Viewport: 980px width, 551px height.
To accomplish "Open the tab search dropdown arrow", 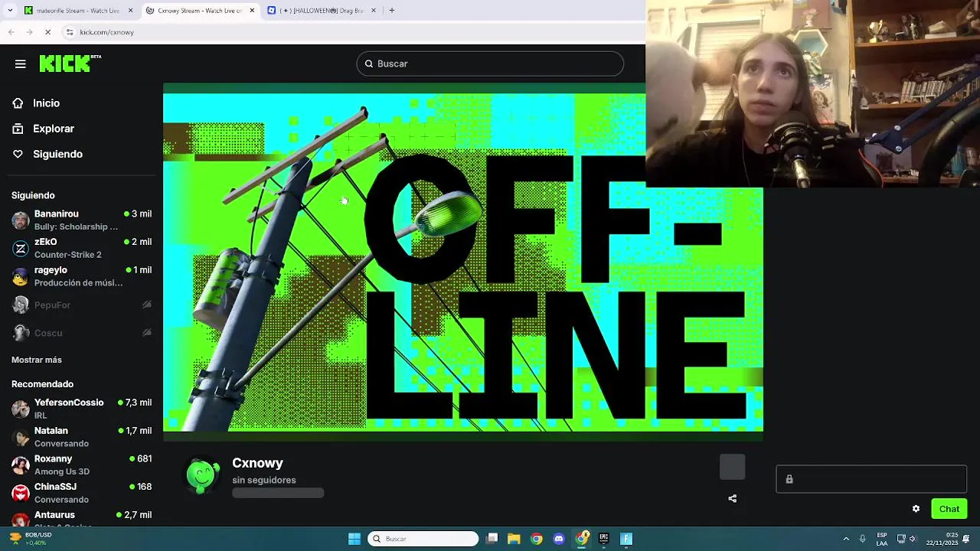I will pyautogui.click(x=10, y=11).
